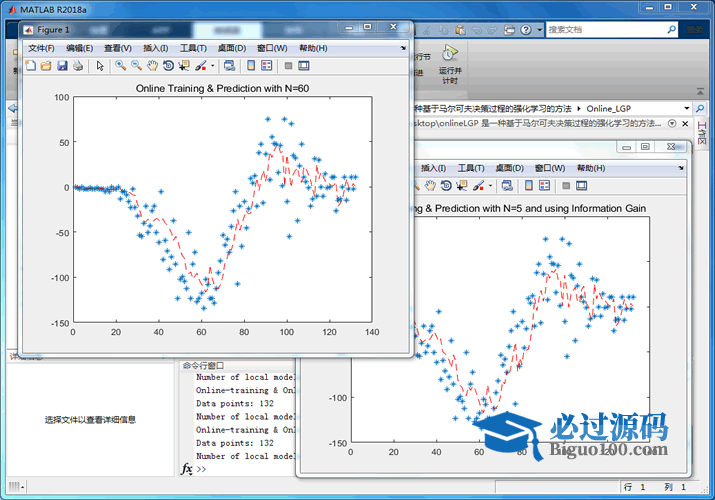Click back arrow in MATLAB folder toolbar
The height and width of the screenshot is (500, 715).
tap(13, 108)
